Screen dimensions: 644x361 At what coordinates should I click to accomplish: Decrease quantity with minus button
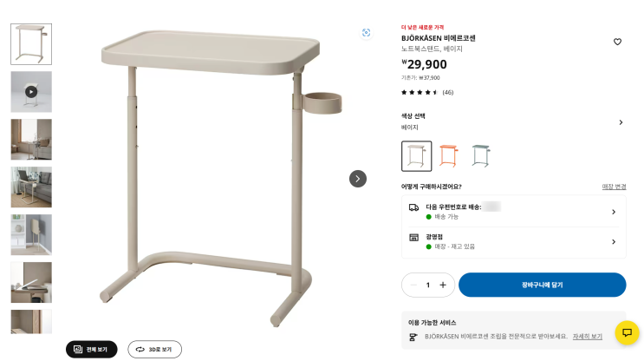tap(413, 285)
